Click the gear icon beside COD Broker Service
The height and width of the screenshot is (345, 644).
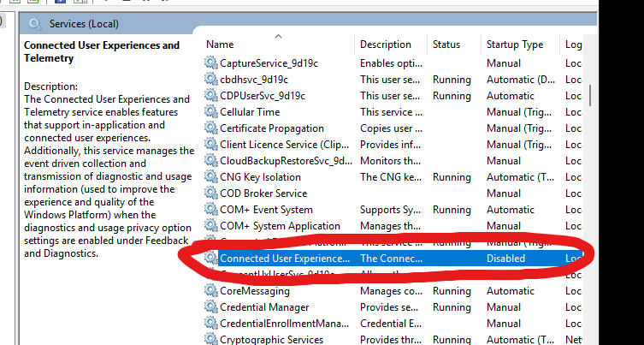(210, 193)
